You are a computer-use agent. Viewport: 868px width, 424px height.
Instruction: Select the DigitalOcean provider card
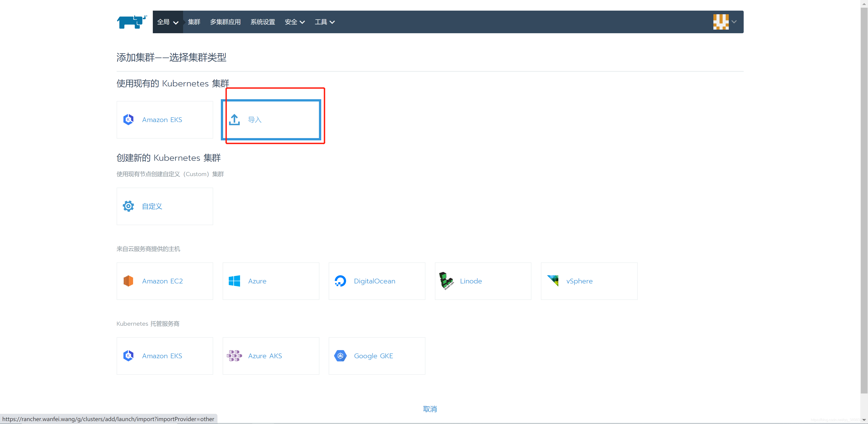377,281
